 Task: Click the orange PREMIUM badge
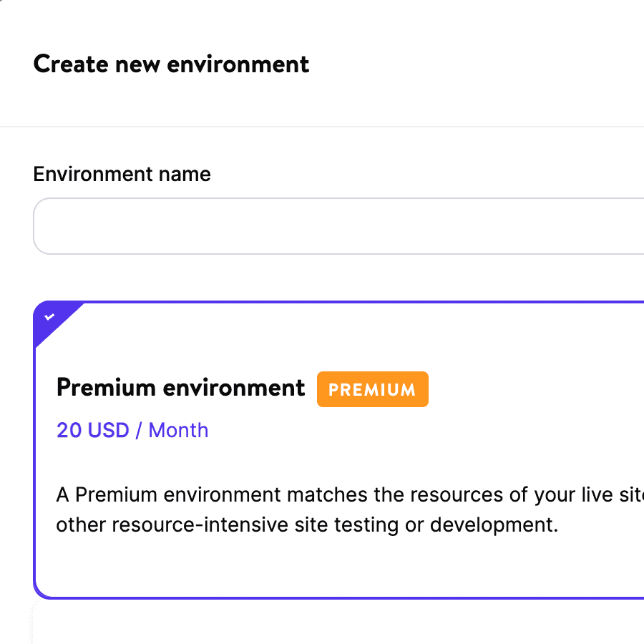[372, 389]
